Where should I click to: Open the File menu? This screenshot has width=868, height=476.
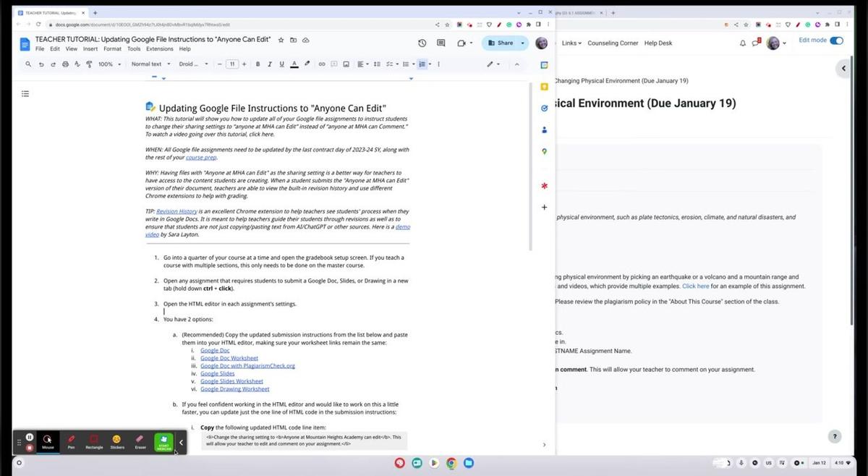[40, 49]
